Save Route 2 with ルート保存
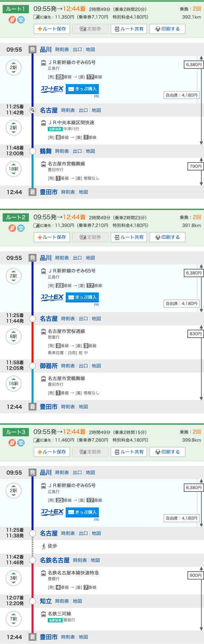Image resolution: width=204 pixels, height=644 pixels. (x=52, y=237)
